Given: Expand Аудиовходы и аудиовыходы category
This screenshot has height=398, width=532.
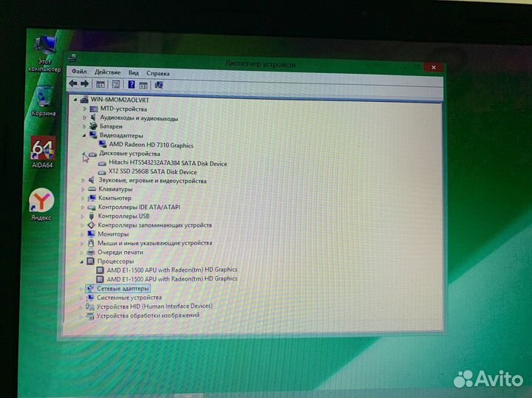Looking at the screenshot, I should tap(85, 117).
